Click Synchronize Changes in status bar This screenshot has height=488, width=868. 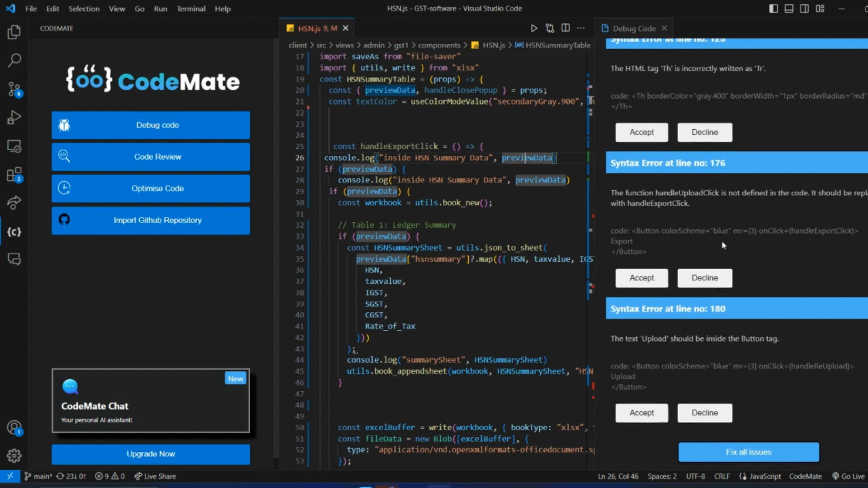[x=71, y=476]
